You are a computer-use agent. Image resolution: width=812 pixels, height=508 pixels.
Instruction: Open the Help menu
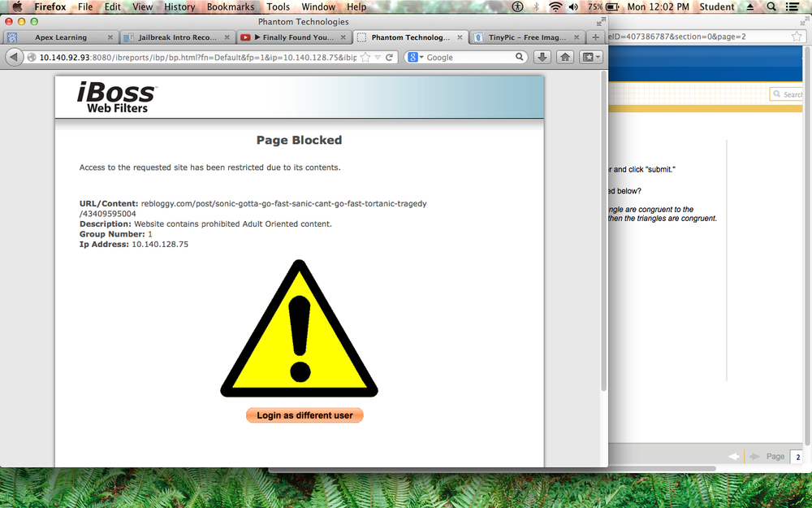click(x=356, y=7)
